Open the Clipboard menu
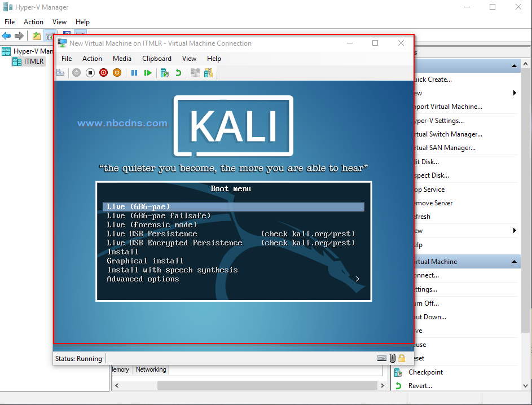The image size is (532, 405). pos(157,58)
